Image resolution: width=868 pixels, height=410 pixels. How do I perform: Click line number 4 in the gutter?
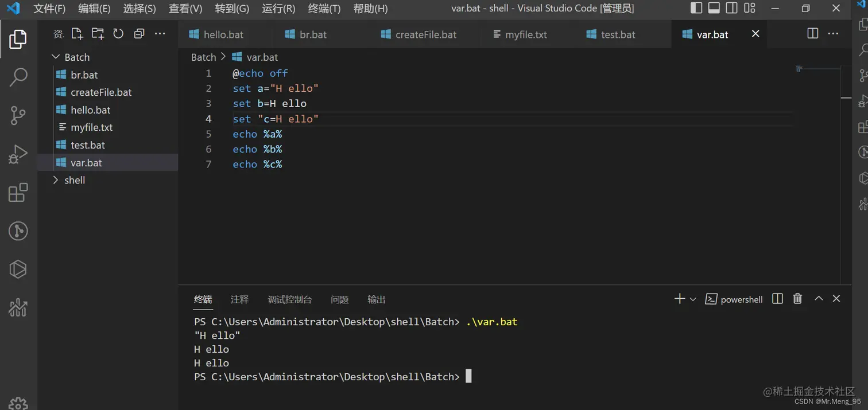[208, 119]
